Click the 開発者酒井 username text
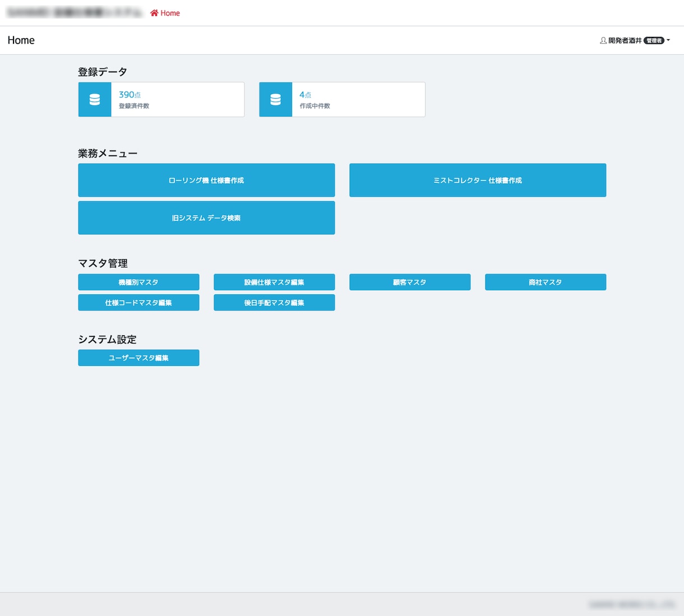Image resolution: width=684 pixels, height=616 pixels. (625, 40)
